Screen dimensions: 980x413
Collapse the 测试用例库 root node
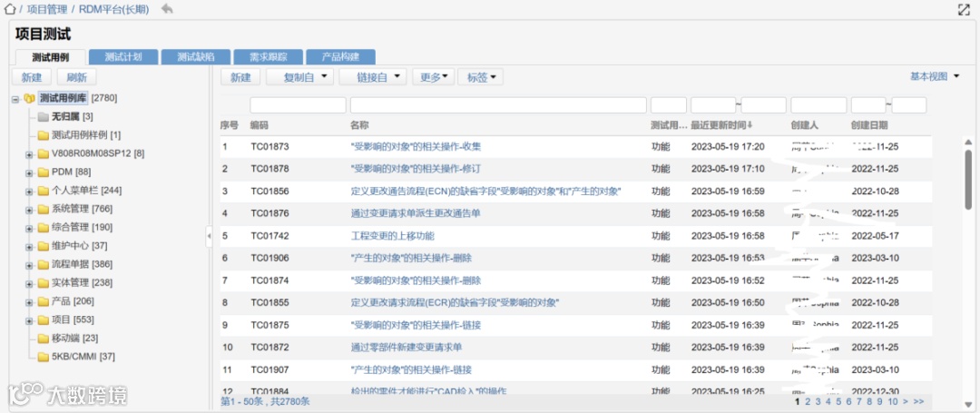pyautogui.click(x=15, y=99)
